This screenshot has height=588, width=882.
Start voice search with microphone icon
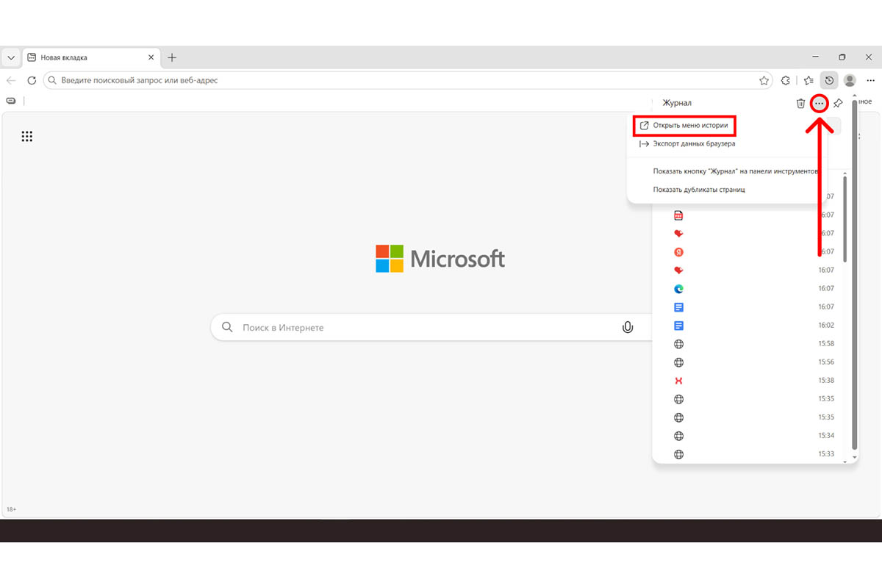point(628,327)
